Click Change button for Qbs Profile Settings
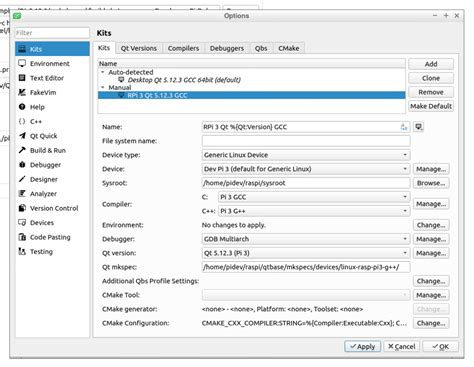 click(x=431, y=281)
